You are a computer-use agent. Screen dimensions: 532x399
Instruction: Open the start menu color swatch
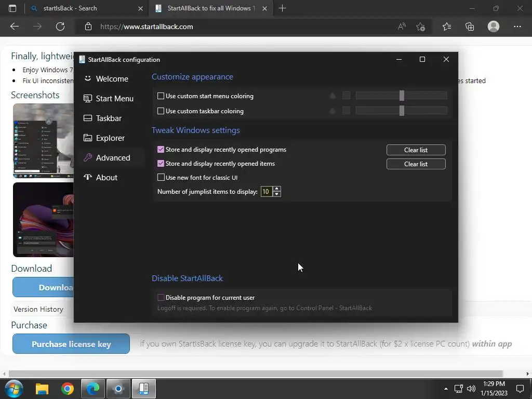346,96
